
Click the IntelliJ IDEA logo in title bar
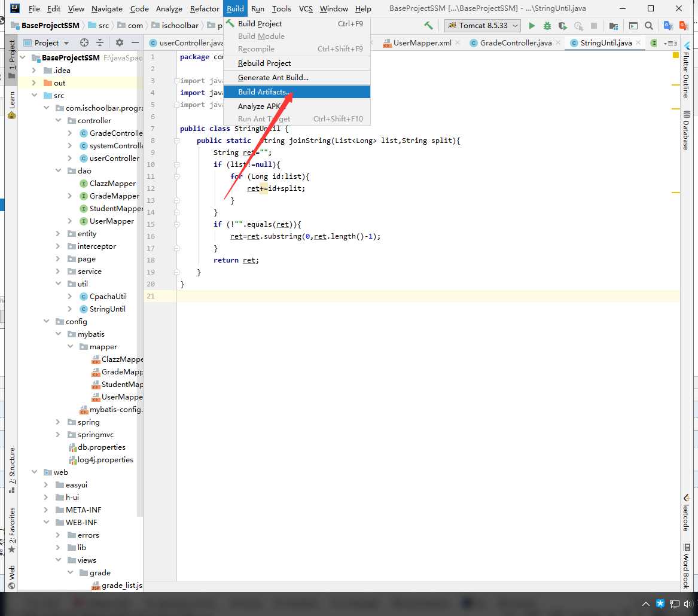click(x=15, y=8)
